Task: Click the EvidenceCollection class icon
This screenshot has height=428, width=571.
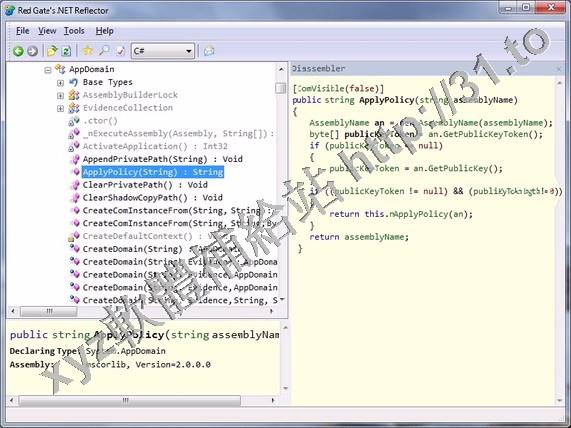Action: coord(74,108)
